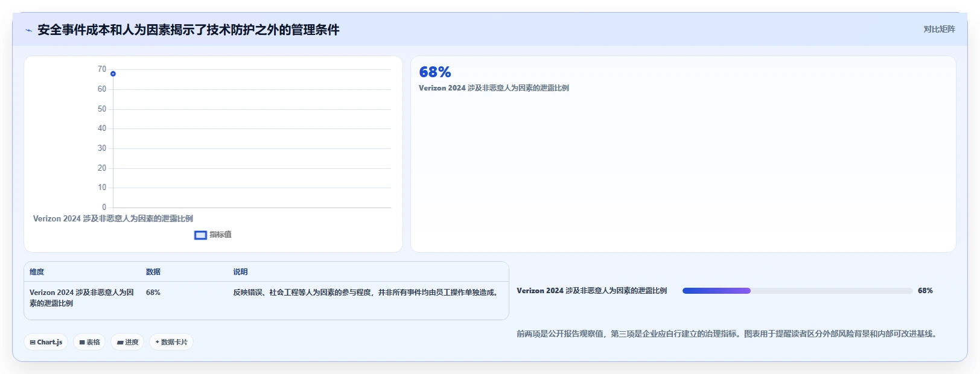The height and width of the screenshot is (374, 980).
Task: Toggle the 指标值 legend swatch
Action: point(200,235)
